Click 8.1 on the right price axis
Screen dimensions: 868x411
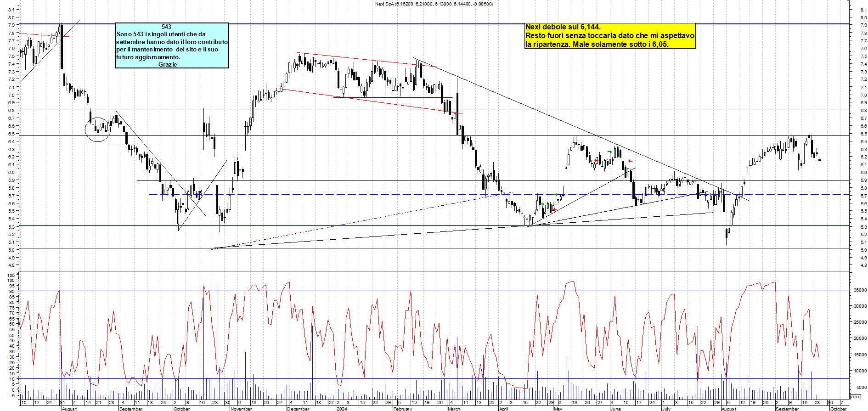pos(864,10)
